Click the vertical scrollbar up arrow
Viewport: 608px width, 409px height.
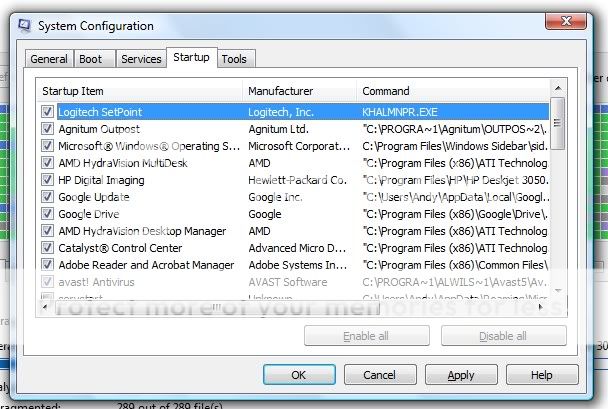tap(558, 88)
